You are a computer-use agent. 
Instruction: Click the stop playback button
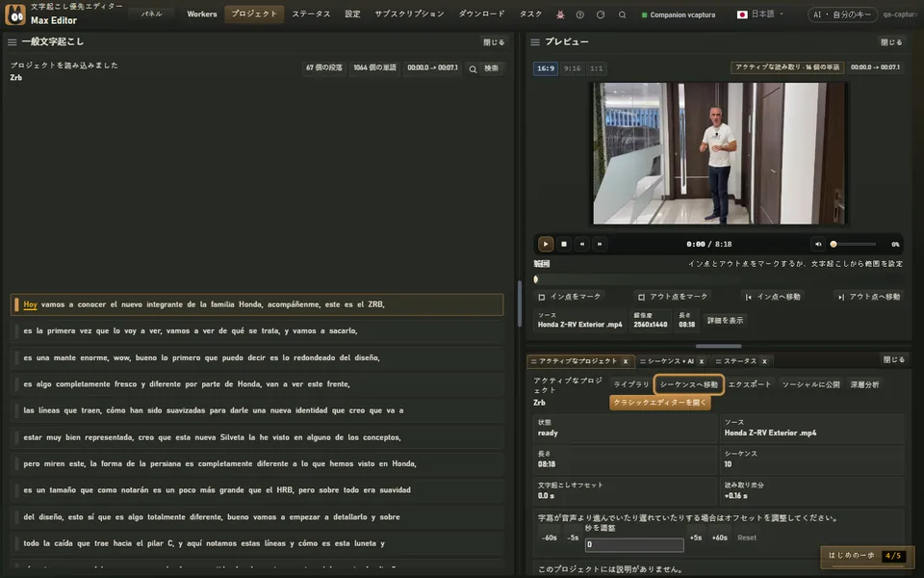coord(564,244)
